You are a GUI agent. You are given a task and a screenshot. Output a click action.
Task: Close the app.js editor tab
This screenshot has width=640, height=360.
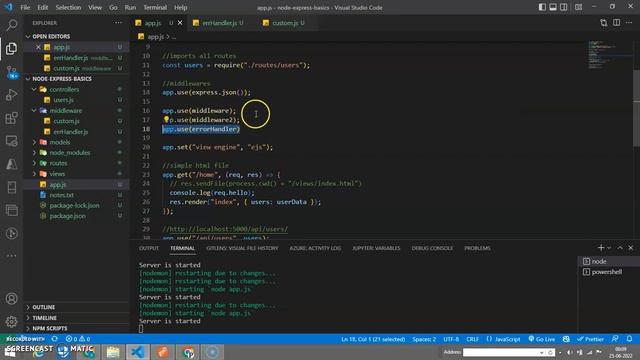click(x=180, y=23)
